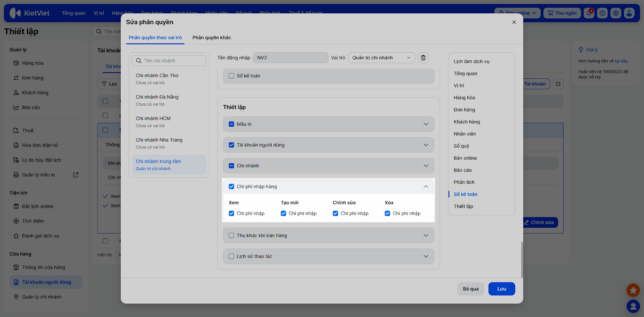This screenshot has height=317, width=644.
Task: Tick the Lịch sử thao tác checkbox
Action: (231, 256)
